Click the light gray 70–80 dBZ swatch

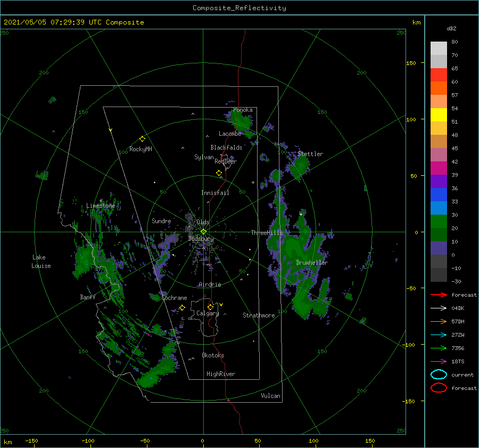click(439, 48)
